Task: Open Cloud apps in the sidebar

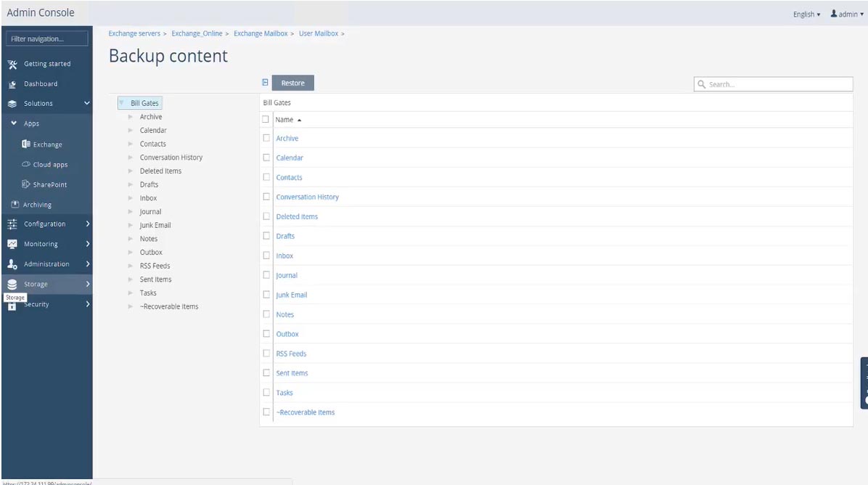Action: pos(50,164)
